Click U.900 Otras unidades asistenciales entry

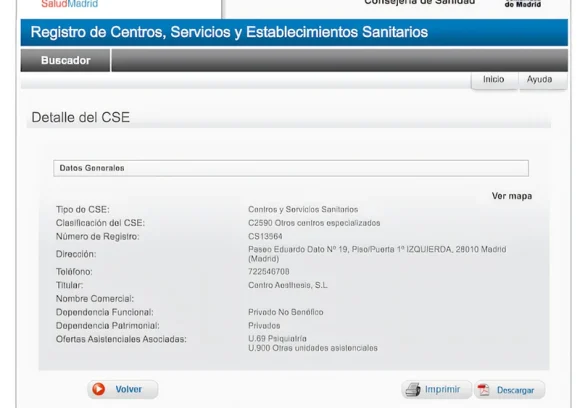coord(313,348)
